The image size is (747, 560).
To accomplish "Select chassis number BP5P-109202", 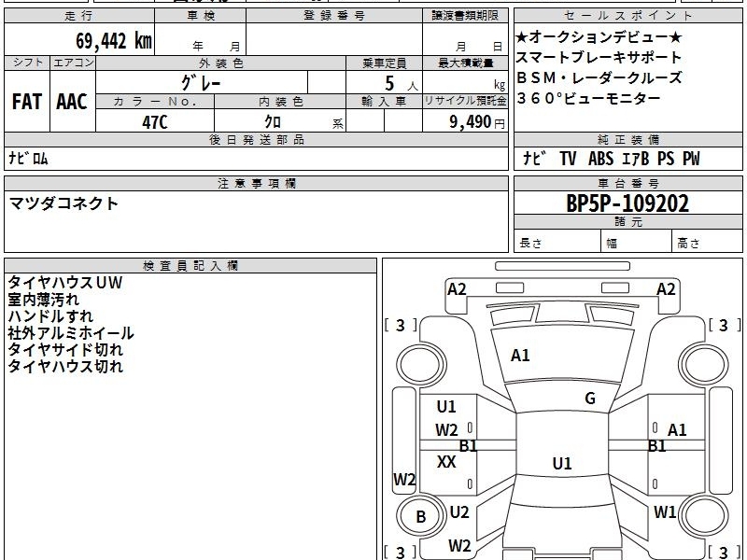I will point(627,203).
